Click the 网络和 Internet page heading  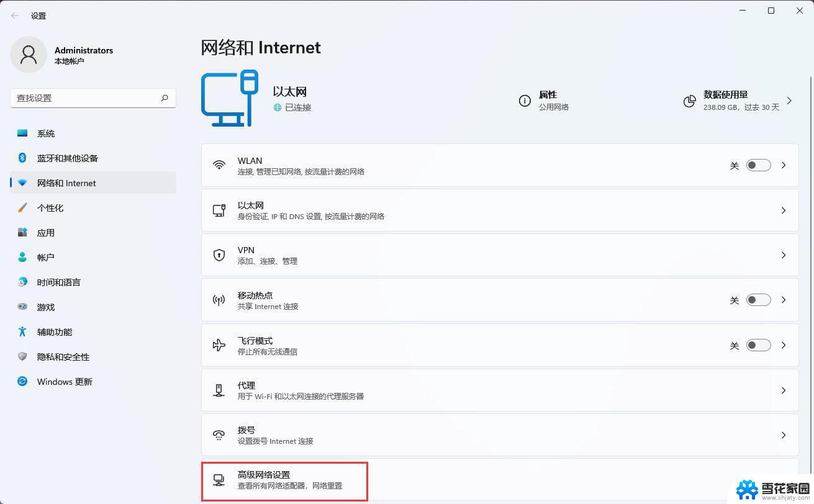click(x=261, y=48)
